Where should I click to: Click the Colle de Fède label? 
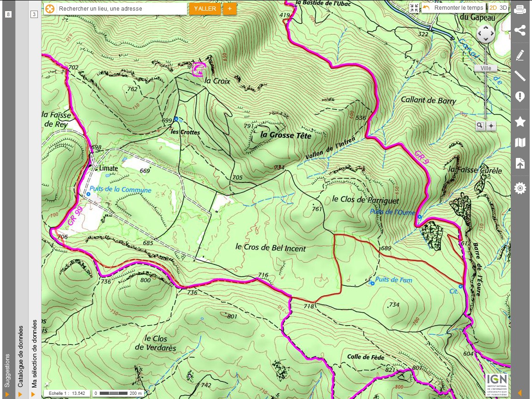point(365,357)
